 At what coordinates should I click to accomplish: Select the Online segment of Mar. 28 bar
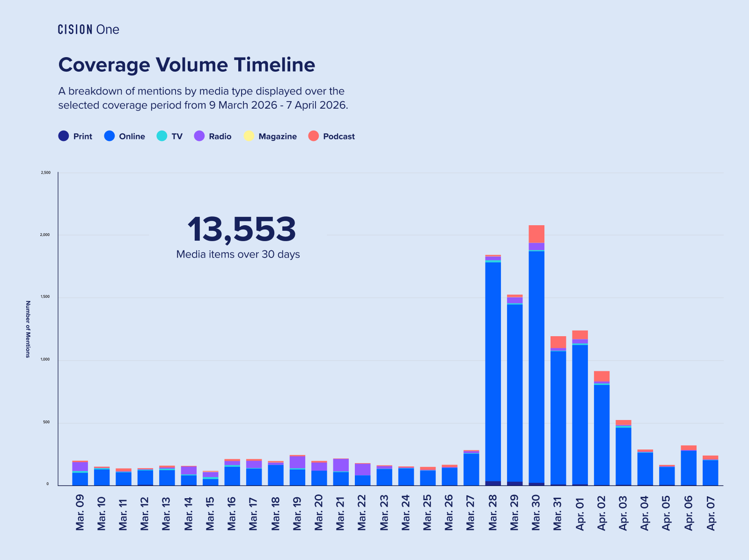(x=493, y=370)
